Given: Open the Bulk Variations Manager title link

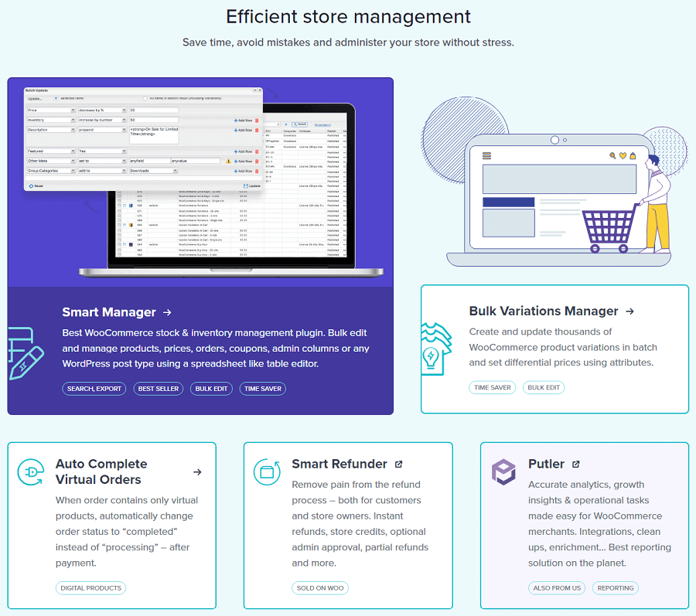Looking at the screenshot, I should [x=544, y=311].
